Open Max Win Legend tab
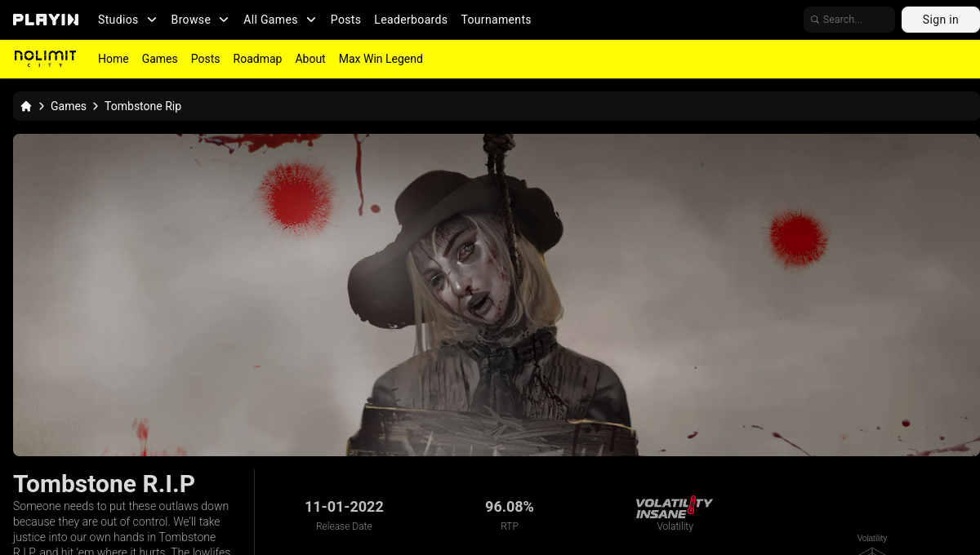Viewport: 980px width, 555px height. coord(381,59)
